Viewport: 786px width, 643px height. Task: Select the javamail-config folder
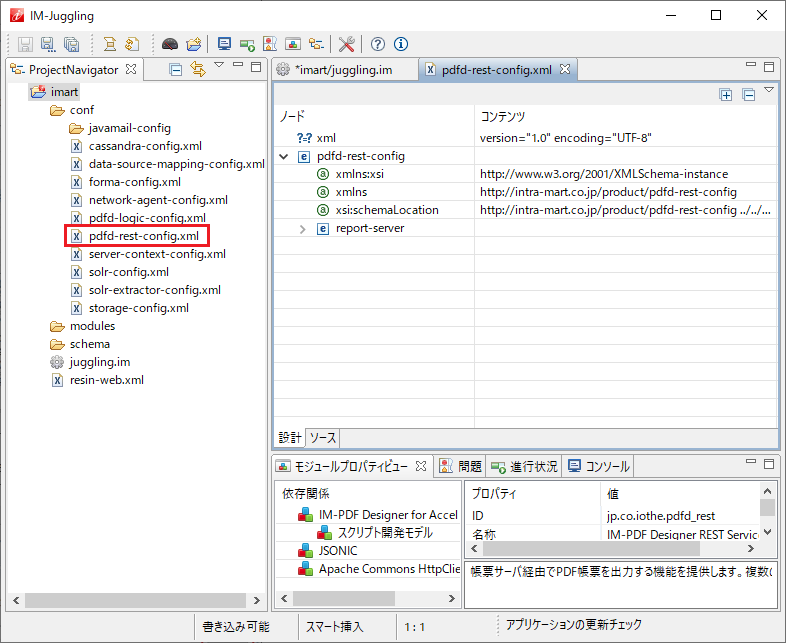tap(120, 128)
